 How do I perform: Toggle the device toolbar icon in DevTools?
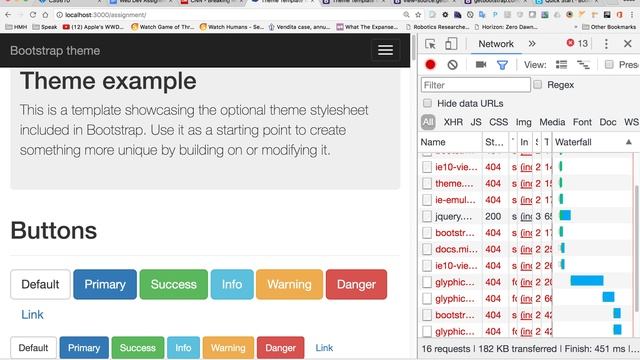point(451,44)
